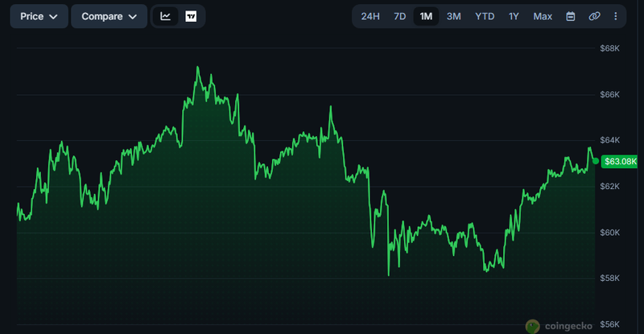Expand the Compare dropdown
The height and width of the screenshot is (334, 644).
coord(109,16)
